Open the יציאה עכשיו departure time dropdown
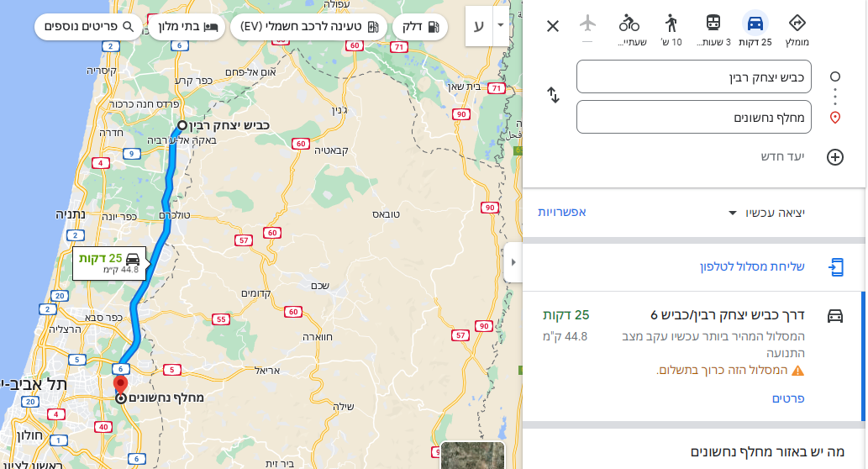Screen dimensions: 868x469 click(x=766, y=213)
